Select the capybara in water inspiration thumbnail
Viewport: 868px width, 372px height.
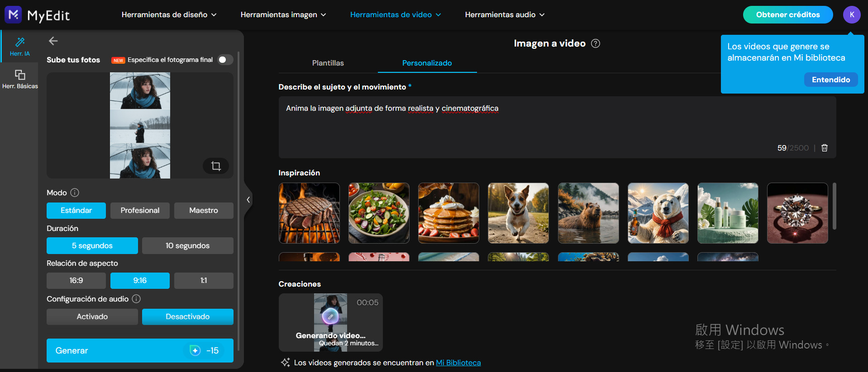pos(588,213)
